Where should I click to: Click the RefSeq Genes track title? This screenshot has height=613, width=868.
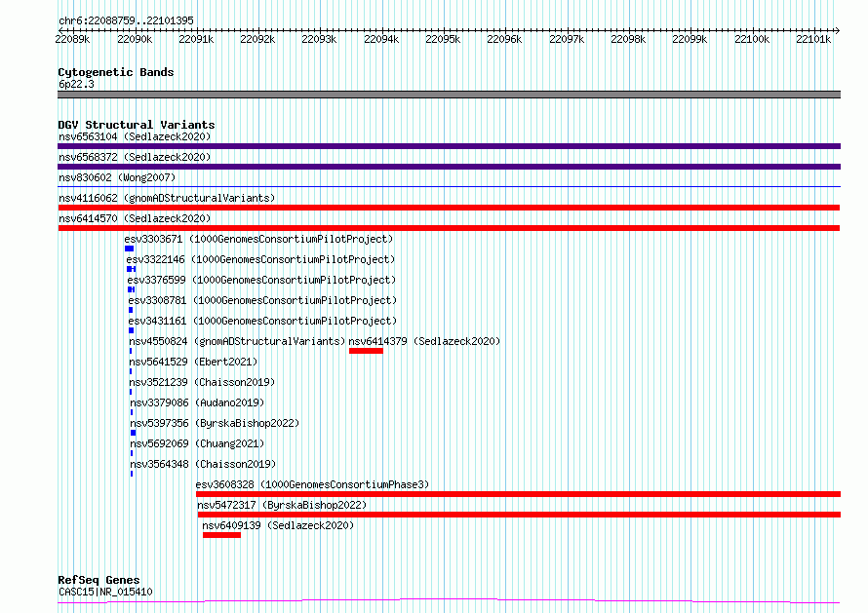tap(99, 580)
